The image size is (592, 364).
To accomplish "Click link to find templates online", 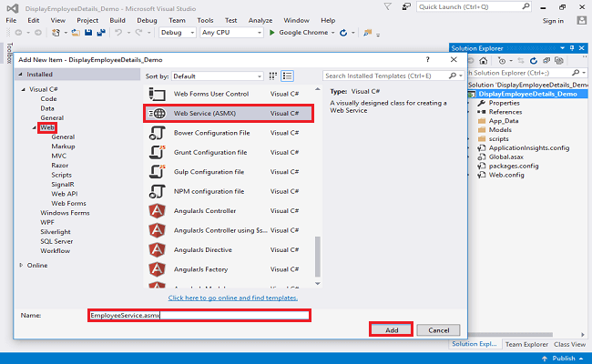I will pyautogui.click(x=233, y=298).
